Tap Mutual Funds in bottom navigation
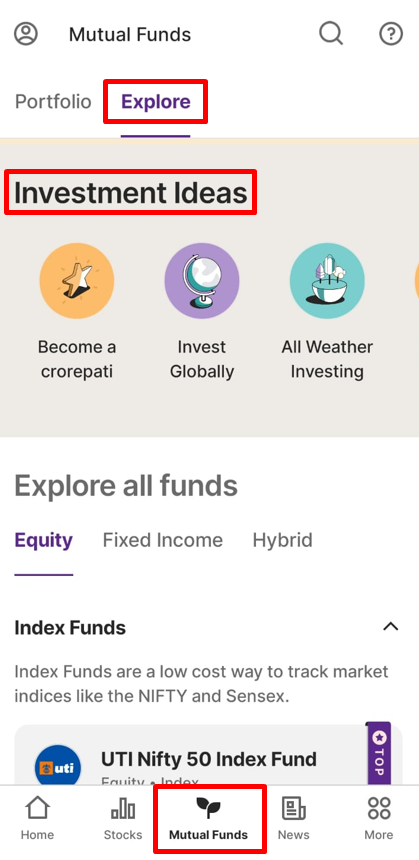This screenshot has width=419, height=860. click(x=208, y=818)
